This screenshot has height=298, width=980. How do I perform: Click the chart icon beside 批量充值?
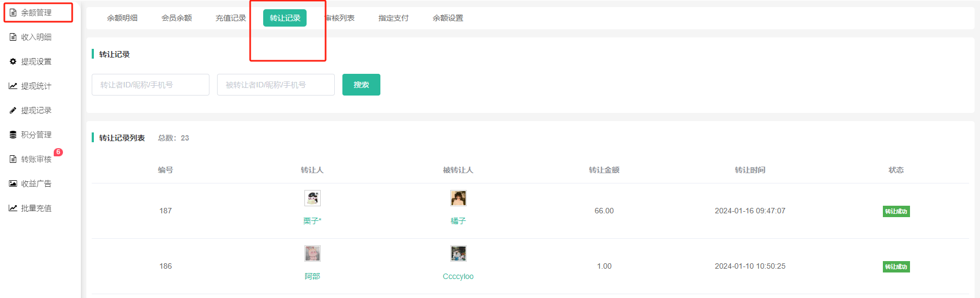coord(13,208)
